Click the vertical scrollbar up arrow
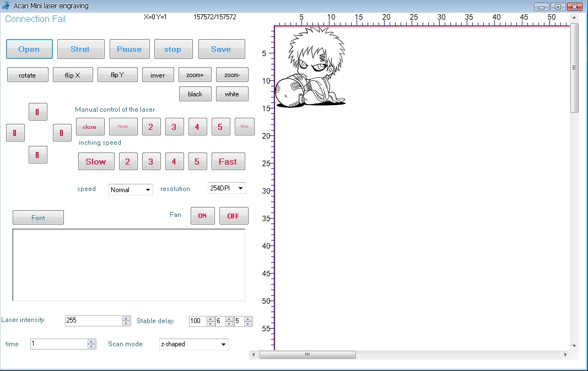 [574, 18]
